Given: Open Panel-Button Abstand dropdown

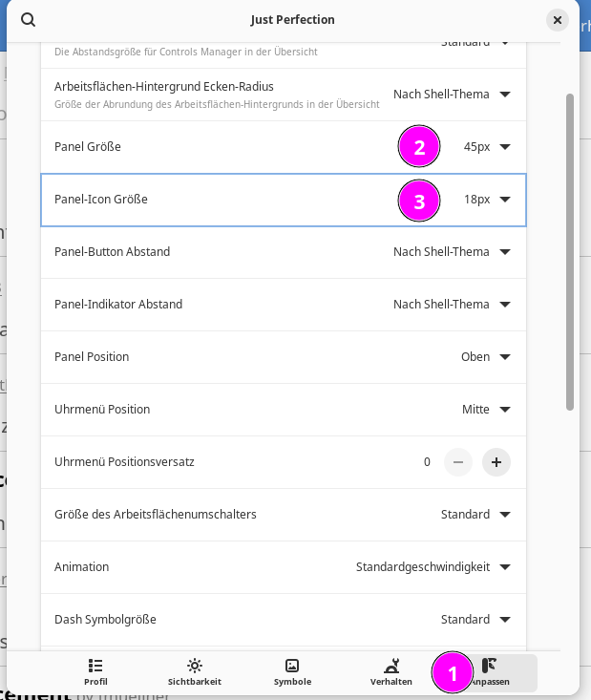Looking at the screenshot, I should pos(453,252).
